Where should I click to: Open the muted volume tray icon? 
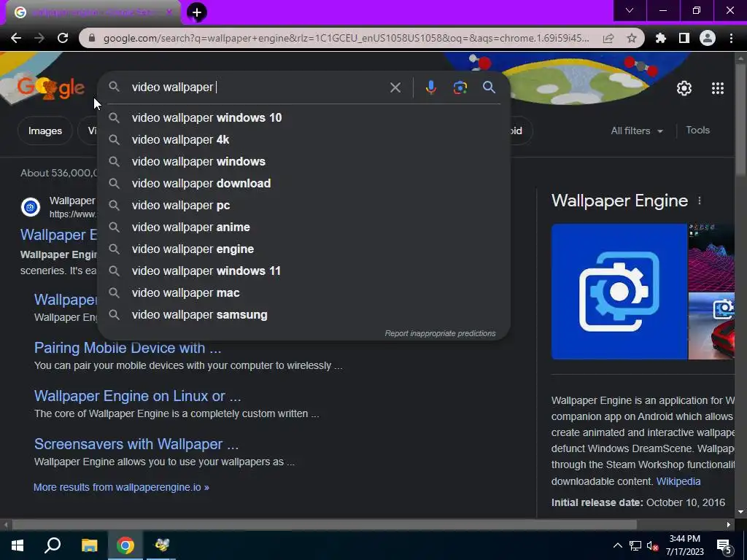pyautogui.click(x=651, y=545)
